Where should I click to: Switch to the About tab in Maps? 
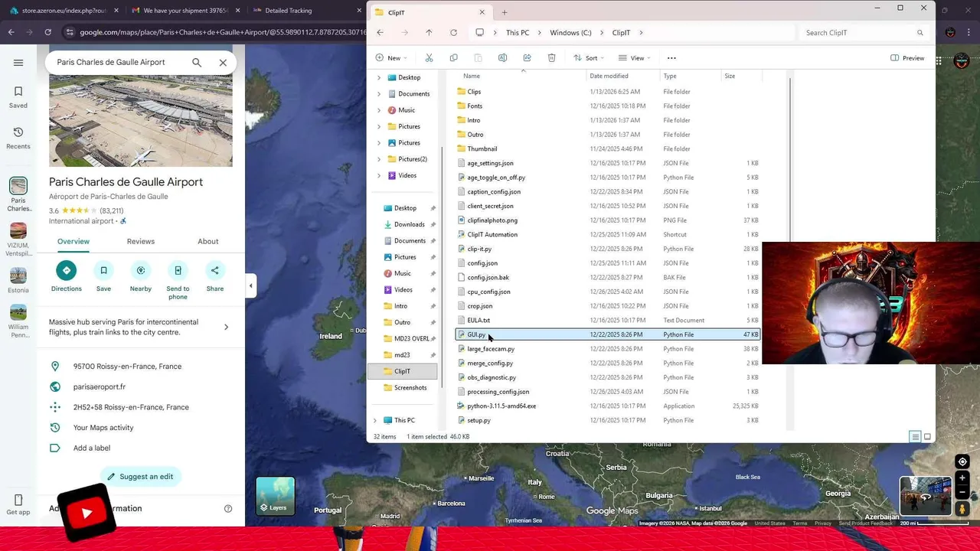[208, 241]
